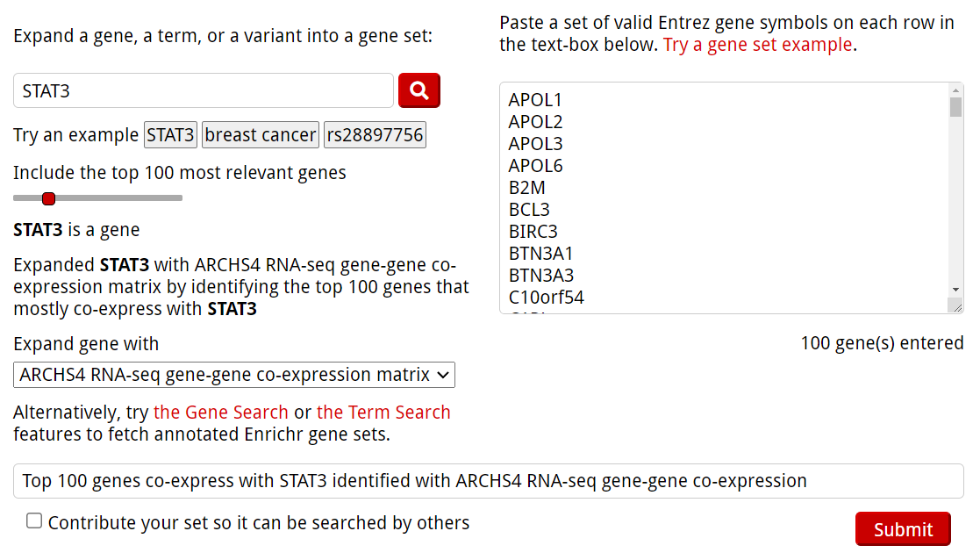Open the Gene Search link

coord(221,413)
